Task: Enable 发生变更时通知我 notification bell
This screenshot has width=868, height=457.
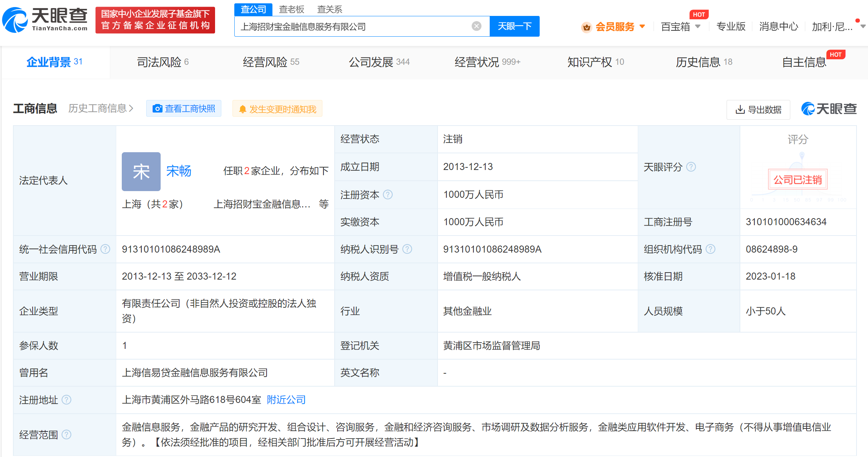Action: (277, 109)
